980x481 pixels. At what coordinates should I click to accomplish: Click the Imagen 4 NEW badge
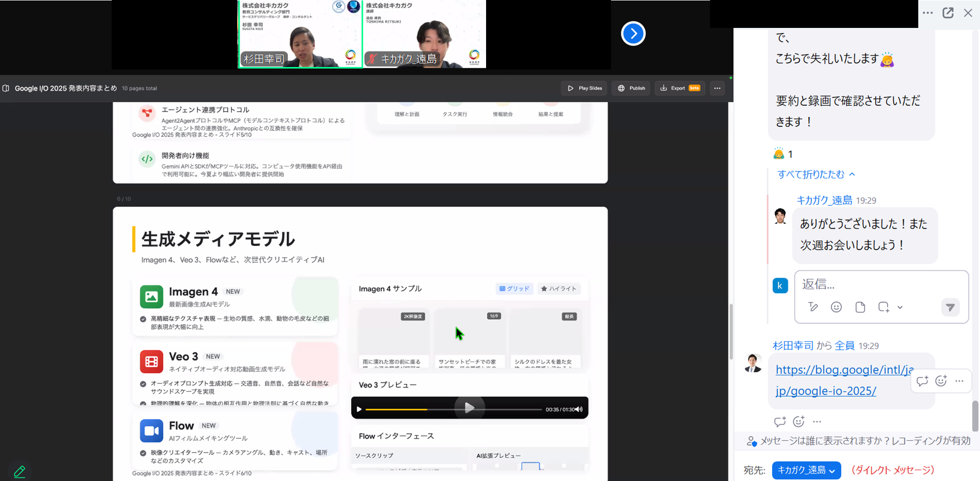tap(233, 291)
